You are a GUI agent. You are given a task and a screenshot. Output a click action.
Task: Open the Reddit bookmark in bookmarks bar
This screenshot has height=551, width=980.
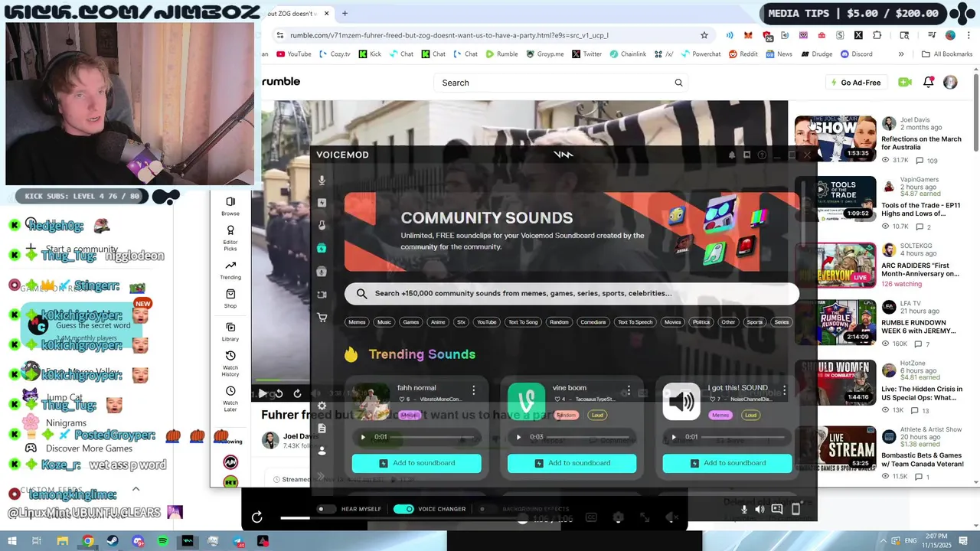point(743,54)
